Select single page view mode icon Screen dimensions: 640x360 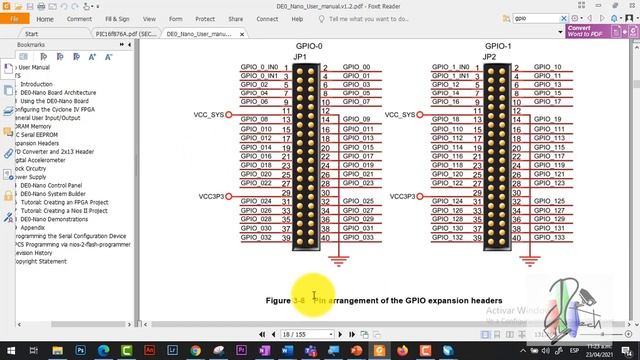click(x=485, y=335)
